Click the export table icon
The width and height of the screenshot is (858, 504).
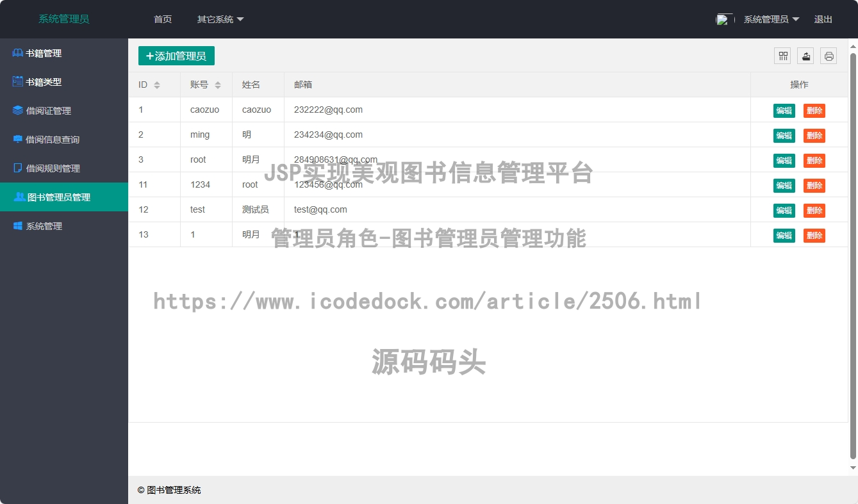pos(805,56)
